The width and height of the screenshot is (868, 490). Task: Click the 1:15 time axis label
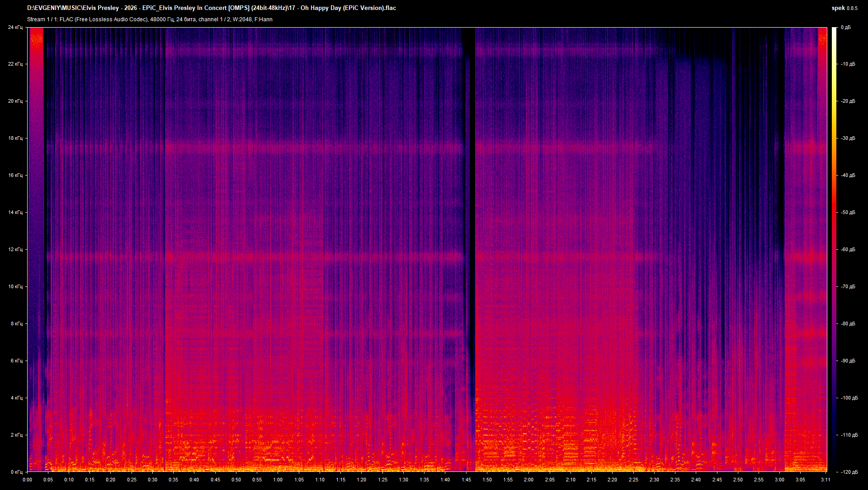[340, 480]
